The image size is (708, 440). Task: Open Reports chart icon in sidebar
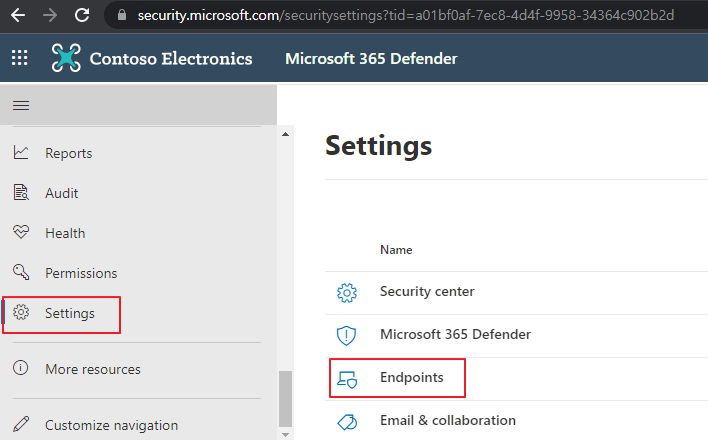tap(21, 153)
